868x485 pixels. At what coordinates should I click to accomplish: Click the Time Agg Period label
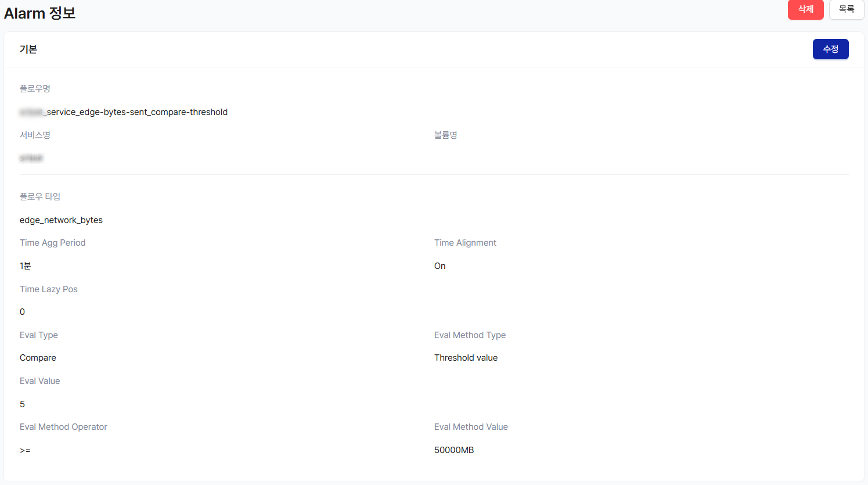click(x=52, y=243)
